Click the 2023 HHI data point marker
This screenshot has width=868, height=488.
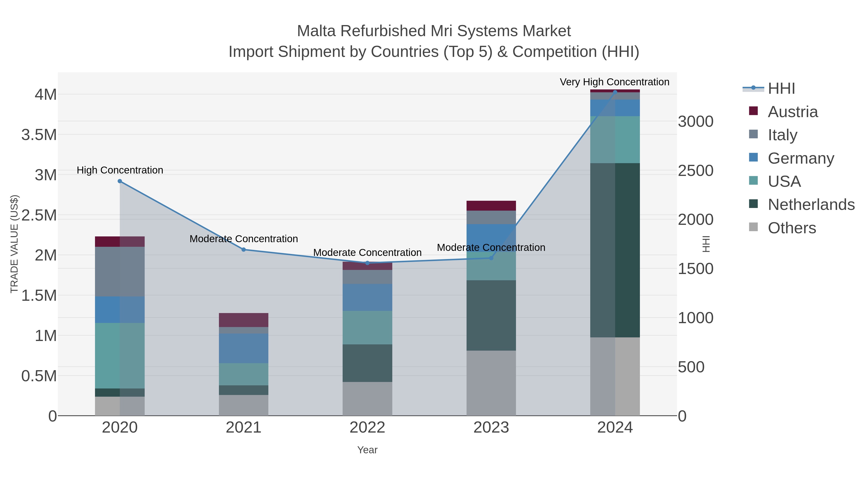(x=491, y=258)
